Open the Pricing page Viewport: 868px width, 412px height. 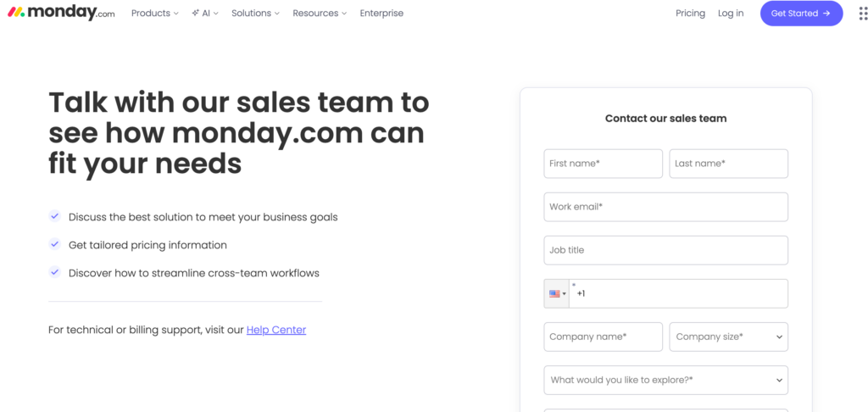coord(690,14)
